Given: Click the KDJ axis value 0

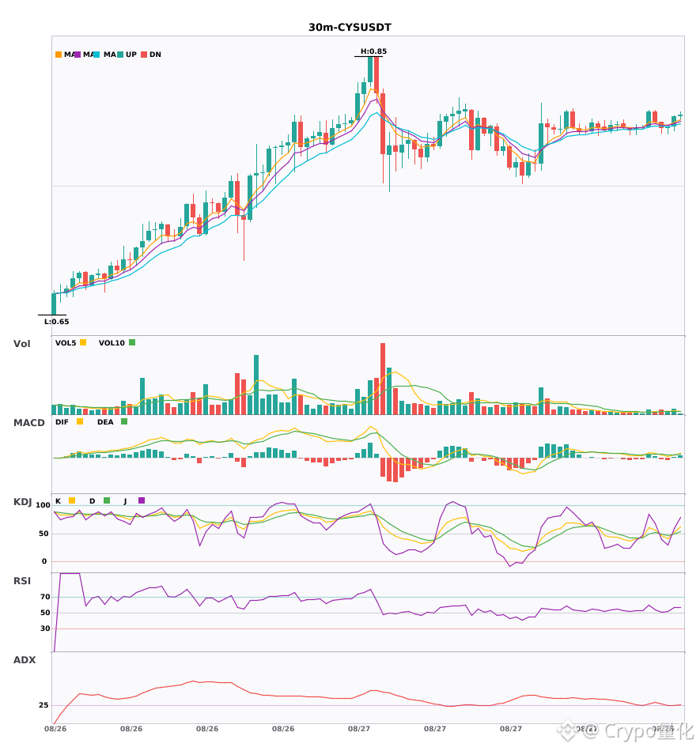Looking at the screenshot, I should pos(44,561).
